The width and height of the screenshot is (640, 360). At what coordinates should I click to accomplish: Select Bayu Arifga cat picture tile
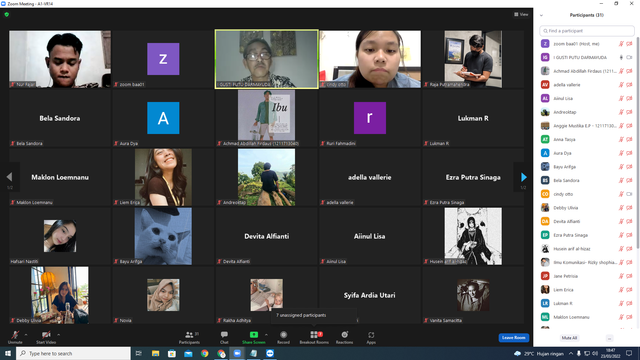[x=163, y=236]
